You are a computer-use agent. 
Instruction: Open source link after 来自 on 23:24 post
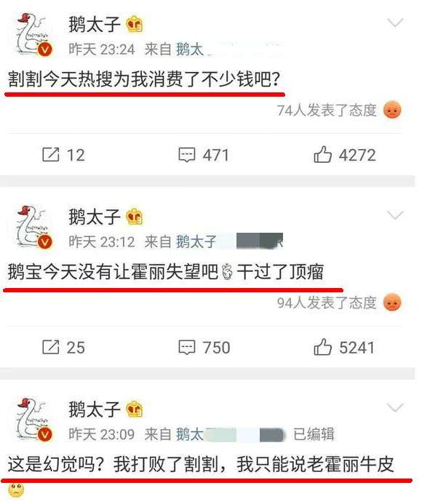point(190,49)
